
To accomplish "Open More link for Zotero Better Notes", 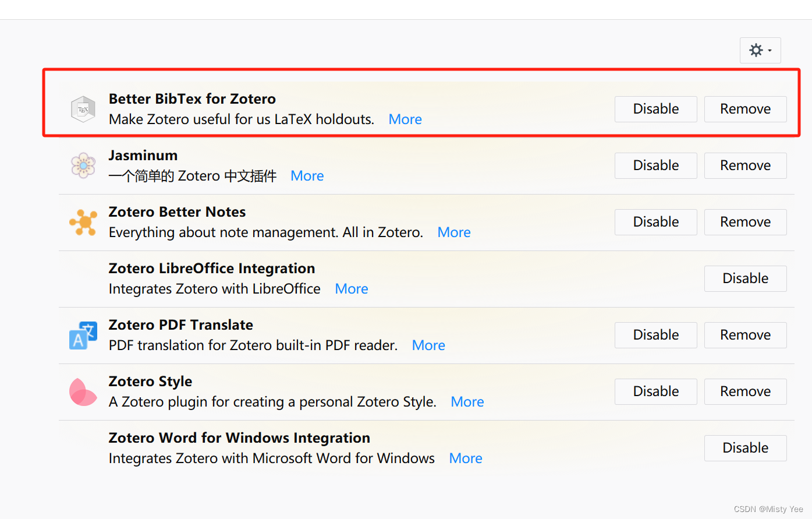I will [454, 232].
